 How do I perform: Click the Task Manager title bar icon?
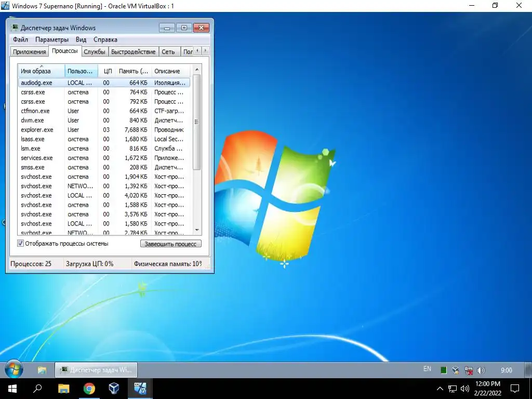[15, 28]
